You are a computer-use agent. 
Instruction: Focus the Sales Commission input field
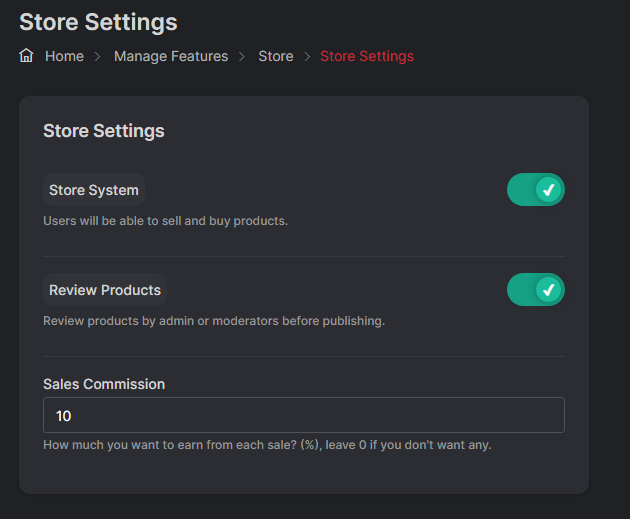(x=303, y=415)
